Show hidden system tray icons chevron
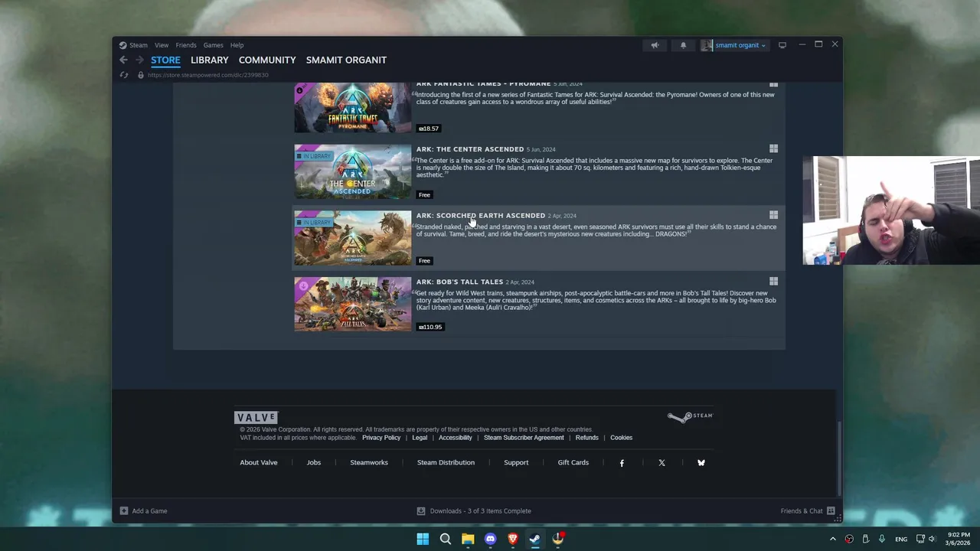980x551 pixels. [x=833, y=539]
